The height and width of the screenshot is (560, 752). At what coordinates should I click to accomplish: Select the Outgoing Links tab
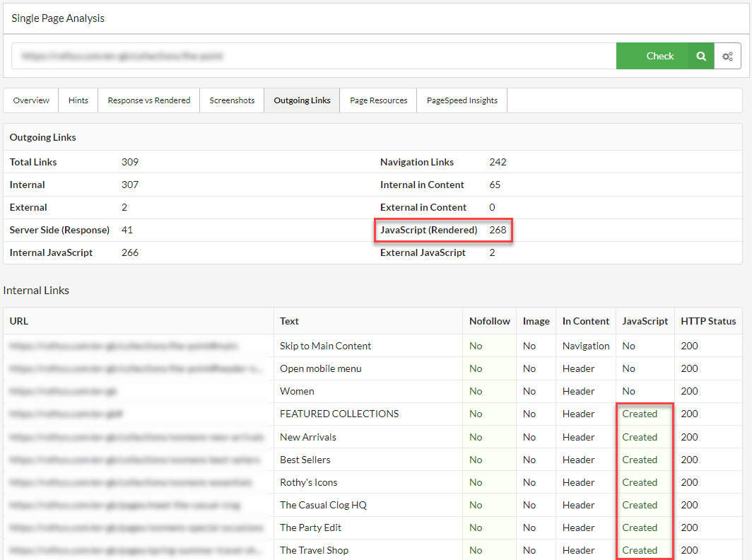(x=302, y=100)
